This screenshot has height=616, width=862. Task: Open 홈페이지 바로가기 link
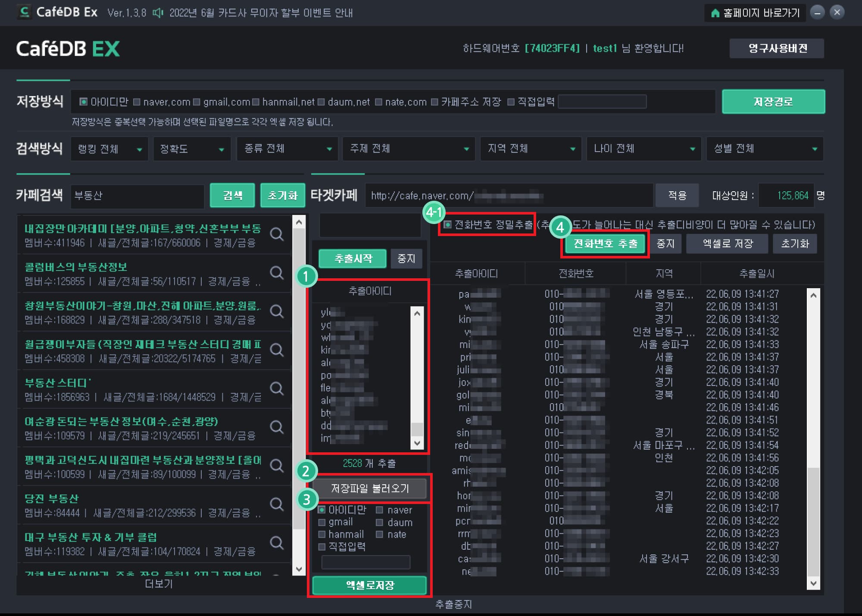pos(754,13)
